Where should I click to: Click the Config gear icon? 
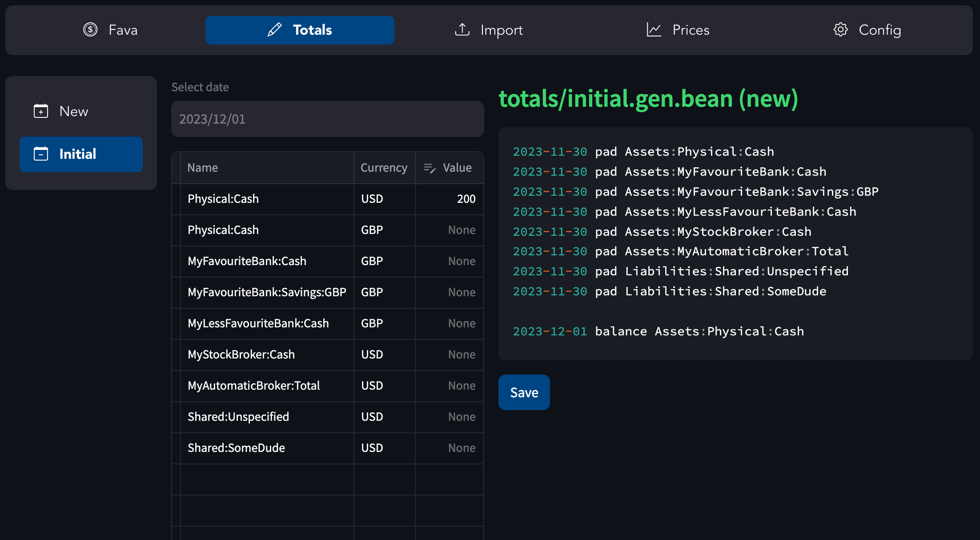(x=840, y=30)
